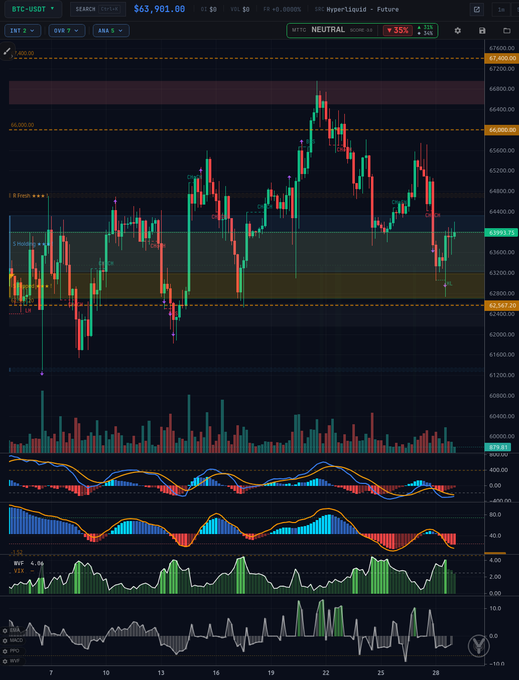Click the VOL $0 volume value
519x680 pixels.
(x=240, y=10)
